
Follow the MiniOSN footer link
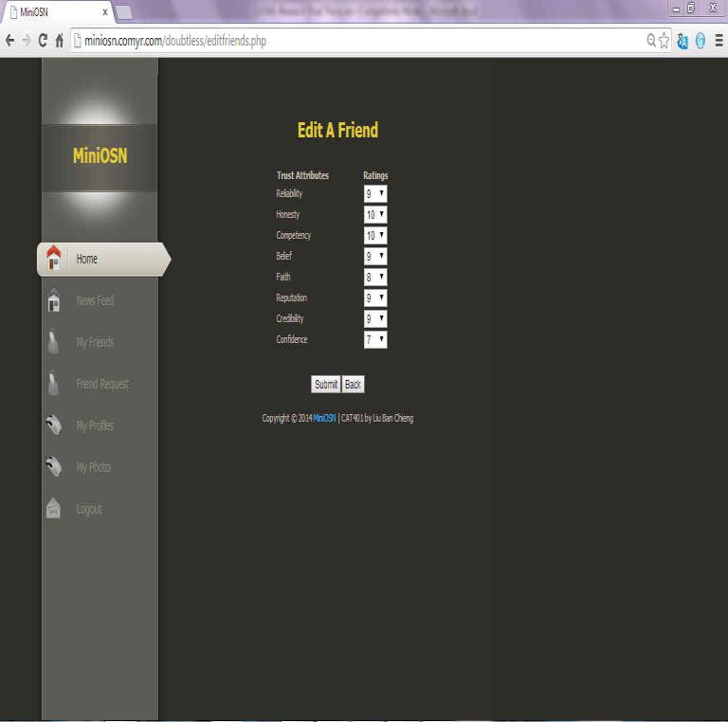(x=324, y=418)
